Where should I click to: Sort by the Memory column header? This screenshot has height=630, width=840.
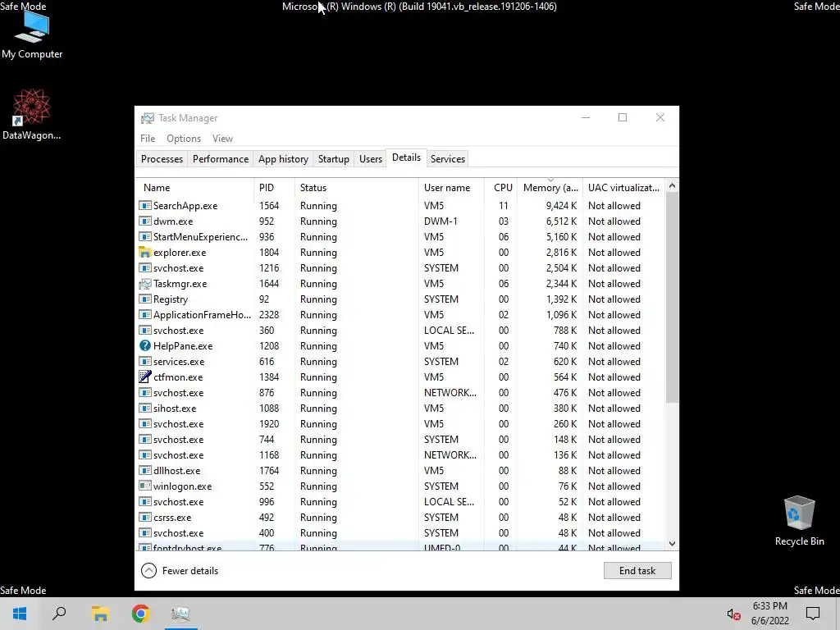pos(550,188)
